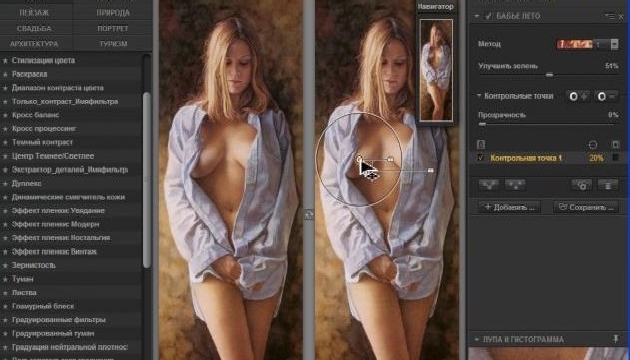The height and width of the screenshot is (360, 630).
Task: Select the Портрет category tab
Action: [x=113, y=29]
